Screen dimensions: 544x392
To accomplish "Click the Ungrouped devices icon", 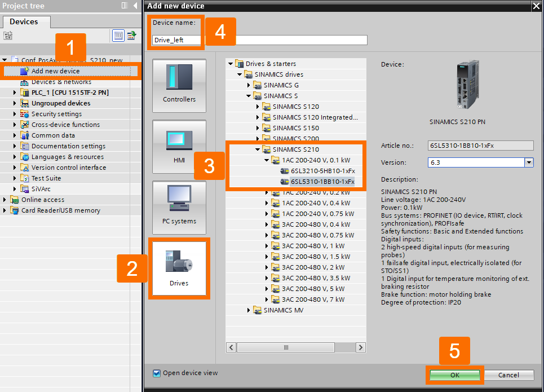I will [25, 103].
